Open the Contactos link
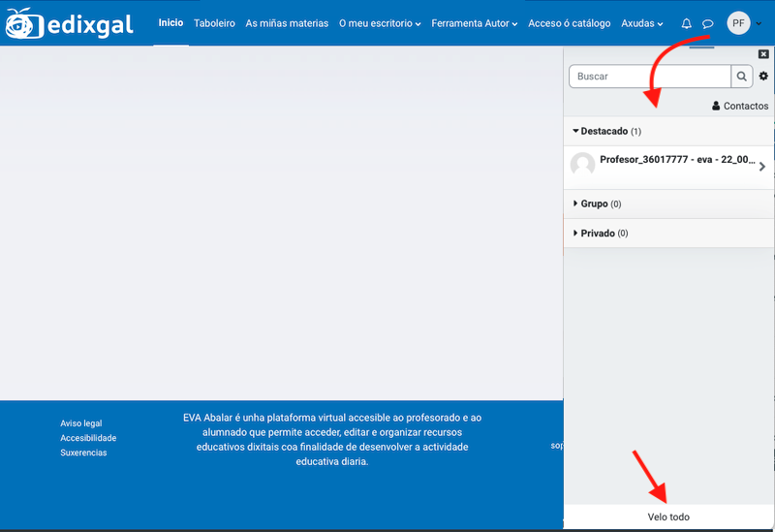 (x=740, y=106)
